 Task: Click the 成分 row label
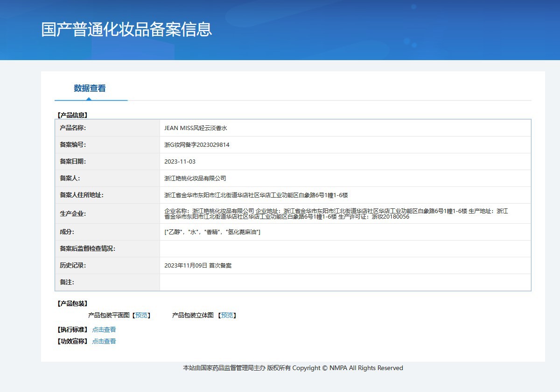pyautogui.click(x=67, y=232)
